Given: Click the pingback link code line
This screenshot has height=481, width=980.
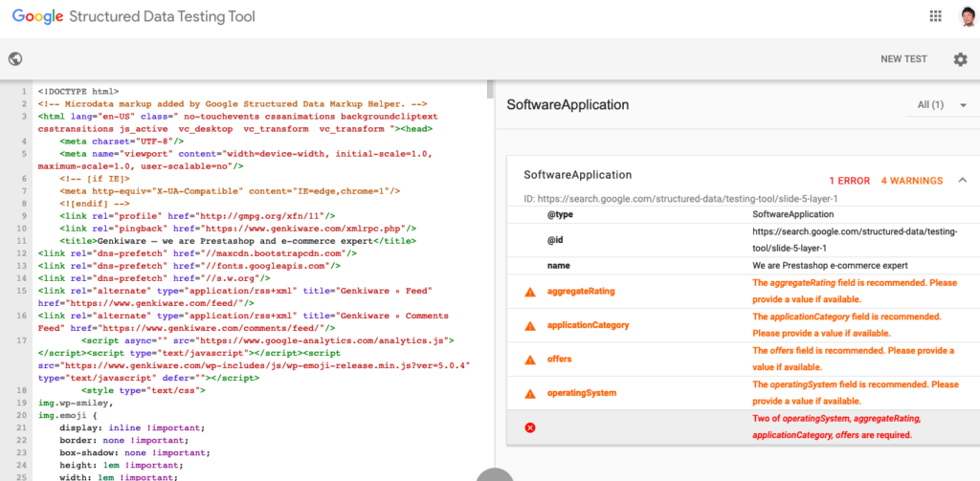Looking at the screenshot, I should [238, 228].
